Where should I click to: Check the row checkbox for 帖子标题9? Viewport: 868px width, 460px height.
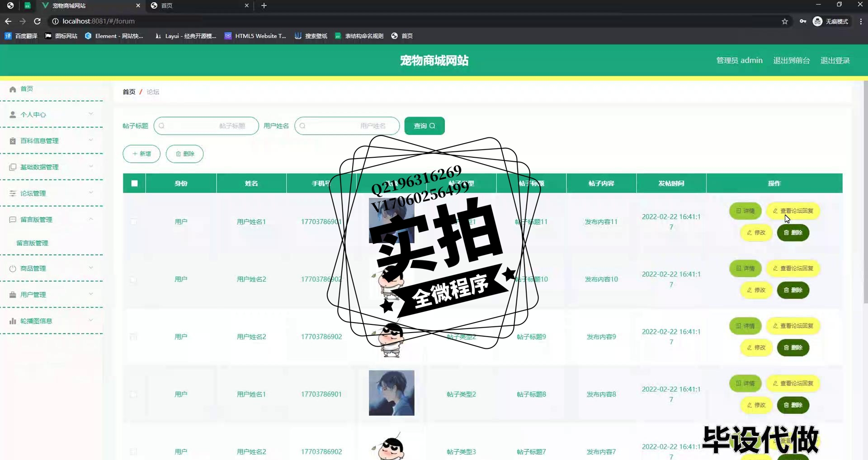tap(134, 337)
